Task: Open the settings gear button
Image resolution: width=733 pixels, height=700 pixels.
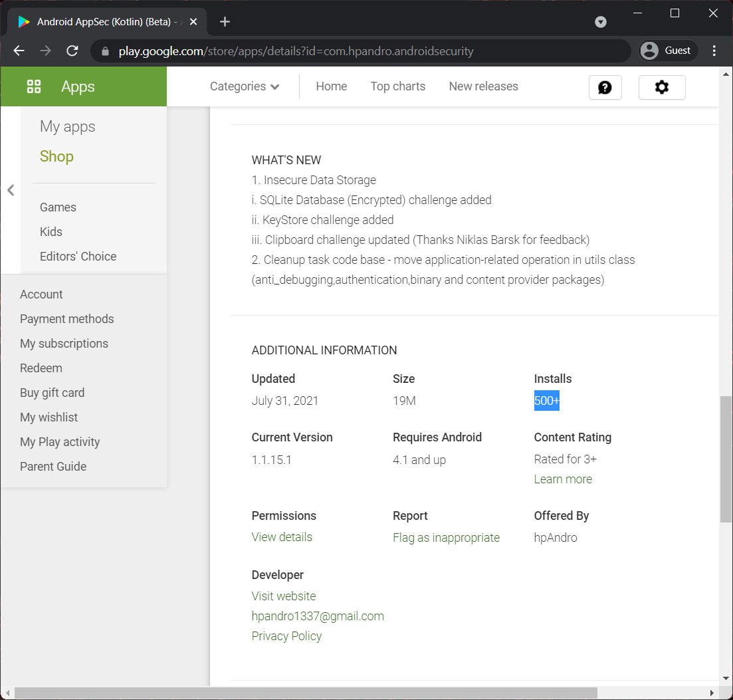Action: click(661, 88)
